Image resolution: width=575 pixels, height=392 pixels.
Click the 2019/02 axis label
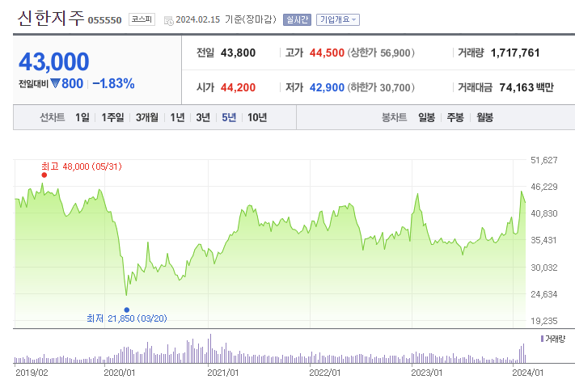pos(32,373)
